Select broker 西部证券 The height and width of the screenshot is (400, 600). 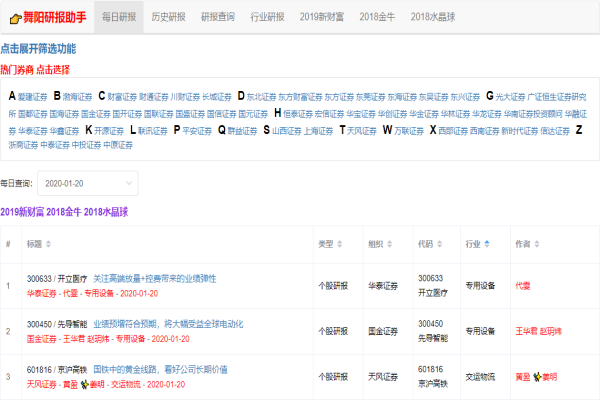(453, 131)
